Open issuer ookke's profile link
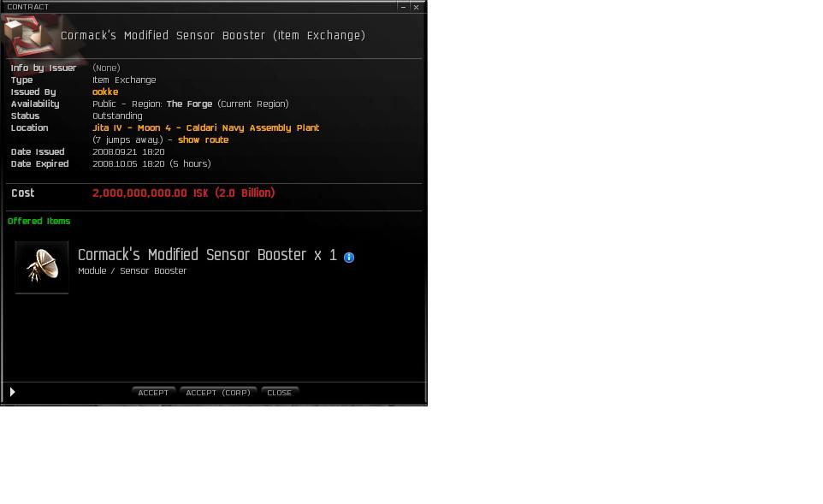 (105, 92)
